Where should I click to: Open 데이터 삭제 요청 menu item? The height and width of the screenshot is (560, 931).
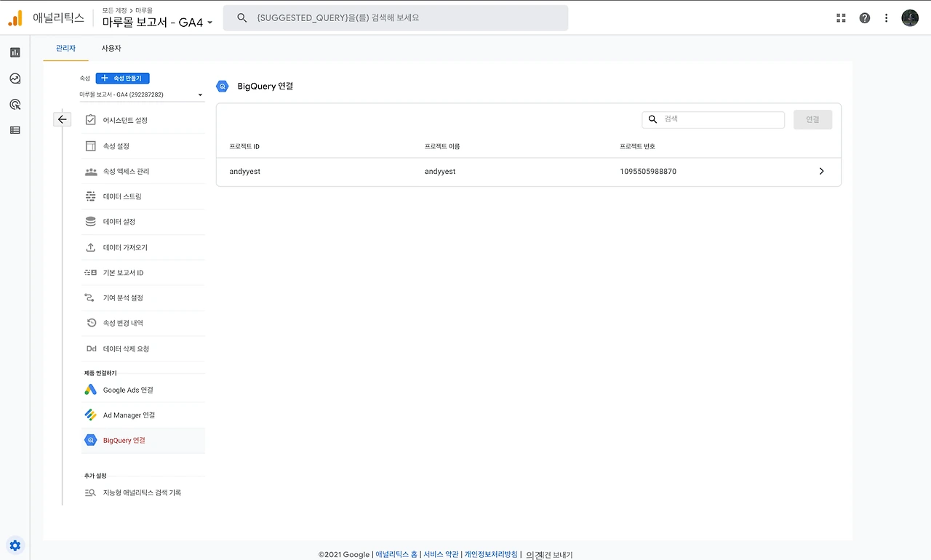[143, 349]
